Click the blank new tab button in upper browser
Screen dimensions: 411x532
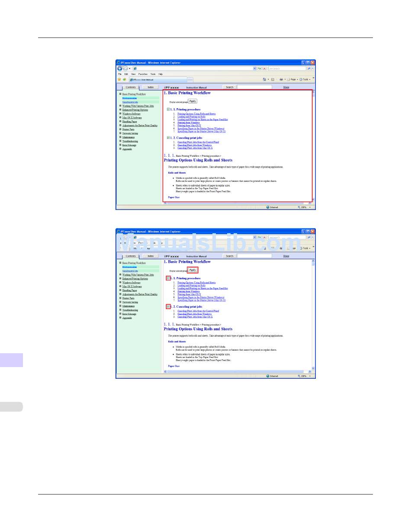pyautogui.click(x=190, y=80)
